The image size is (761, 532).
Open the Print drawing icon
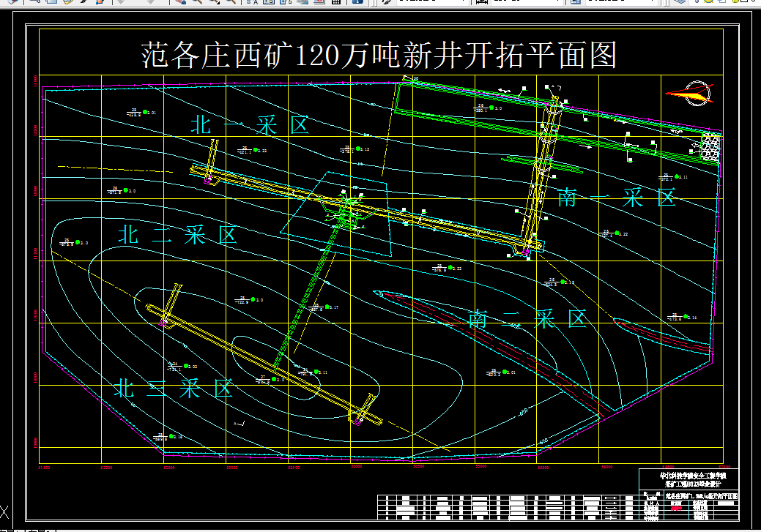pos(319,4)
